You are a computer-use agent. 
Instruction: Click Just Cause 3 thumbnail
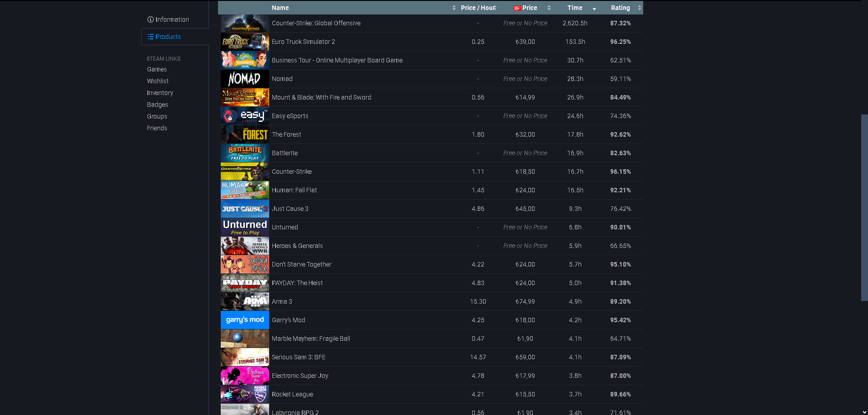245,209
